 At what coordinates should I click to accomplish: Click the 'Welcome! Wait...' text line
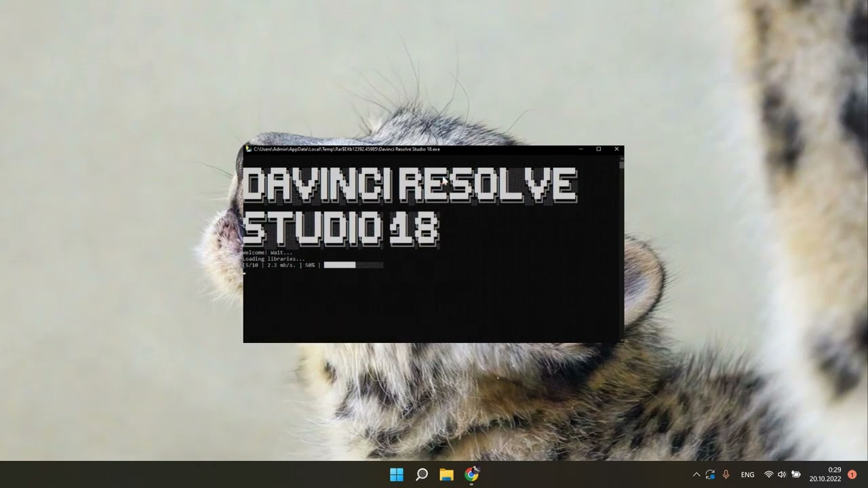click(267, 253)
